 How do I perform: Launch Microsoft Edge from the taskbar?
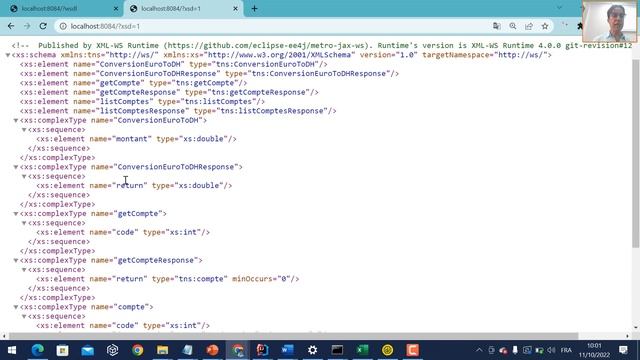click(38, 350)
